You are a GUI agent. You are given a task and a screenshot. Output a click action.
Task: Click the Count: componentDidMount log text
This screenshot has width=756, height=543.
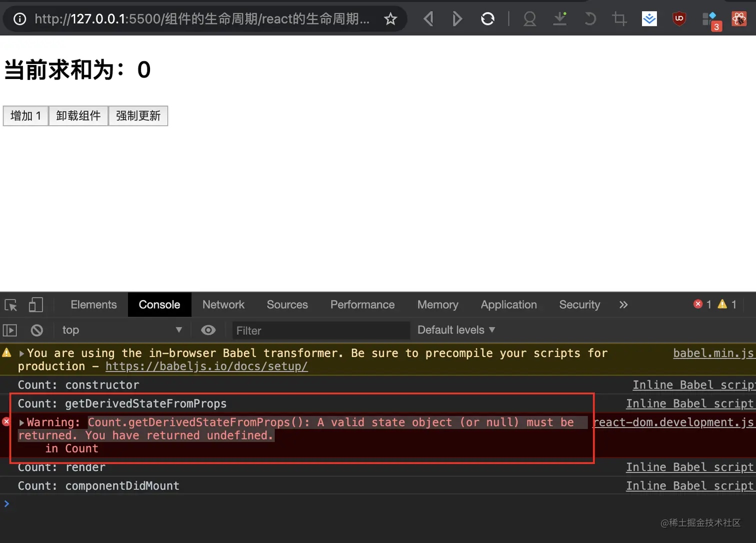pos(98,486)
